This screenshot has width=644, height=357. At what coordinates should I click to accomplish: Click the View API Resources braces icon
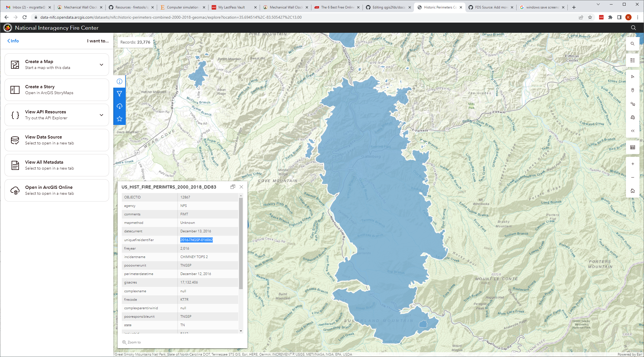[15, 115]
